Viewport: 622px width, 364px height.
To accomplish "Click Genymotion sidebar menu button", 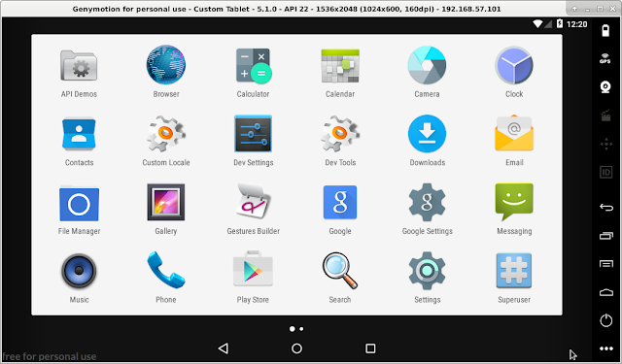I will tap(606, 264).
